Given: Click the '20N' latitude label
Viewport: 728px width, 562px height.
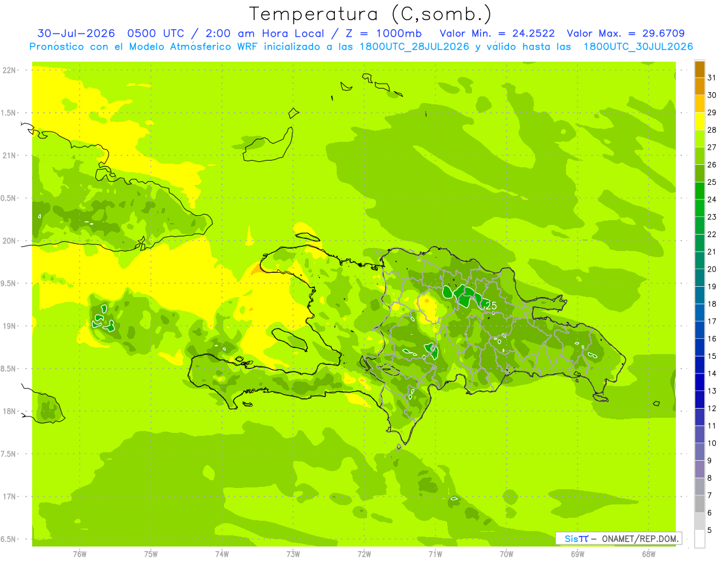Looking at the screenshot, I should coord(9,241).
